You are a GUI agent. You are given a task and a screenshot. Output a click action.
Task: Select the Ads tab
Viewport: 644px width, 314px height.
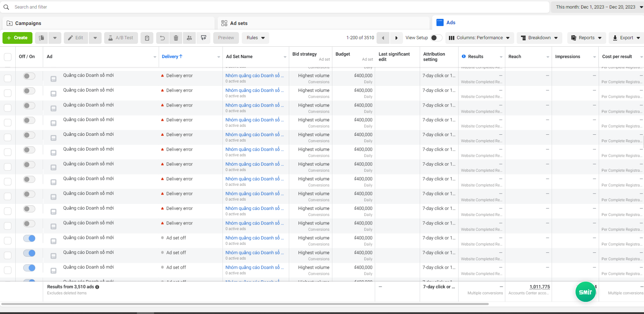tap(538, 22)
